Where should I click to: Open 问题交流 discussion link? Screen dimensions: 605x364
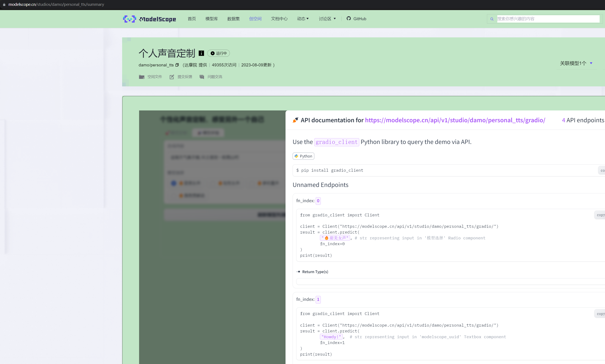pos(215,77)
